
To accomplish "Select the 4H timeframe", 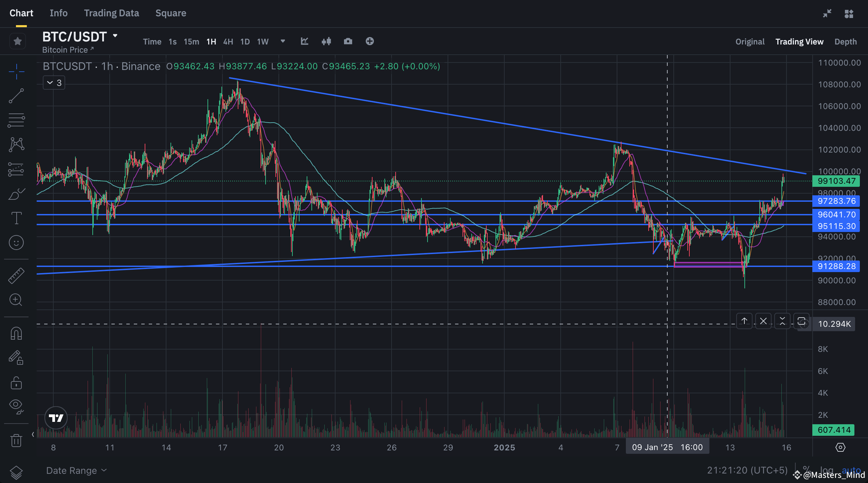I will (x=228, y=41).
